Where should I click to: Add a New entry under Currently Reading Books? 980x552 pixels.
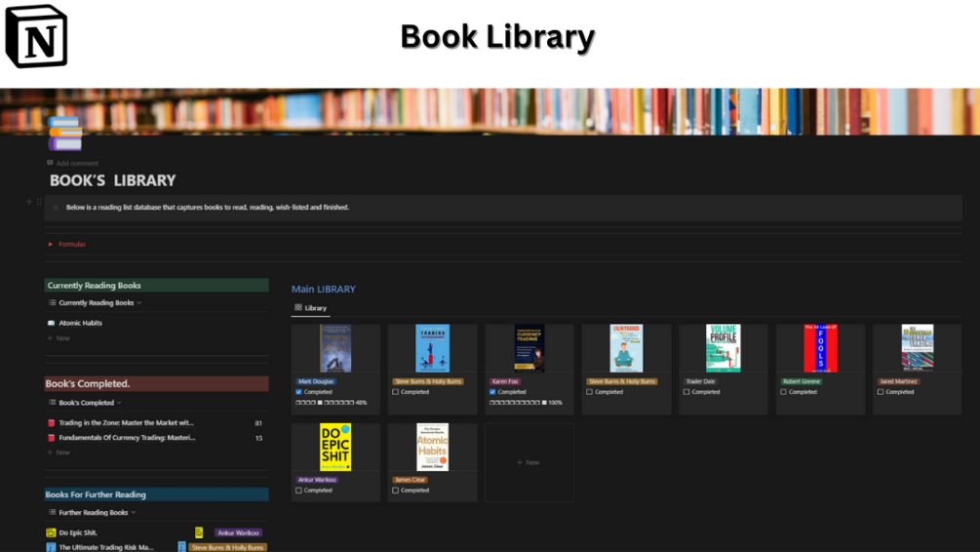[59, 338]
